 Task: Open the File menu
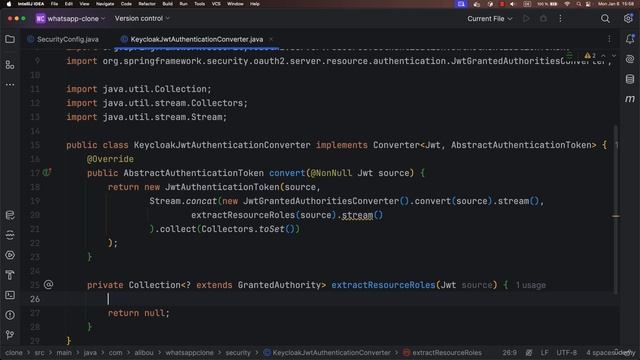point(54,4)
